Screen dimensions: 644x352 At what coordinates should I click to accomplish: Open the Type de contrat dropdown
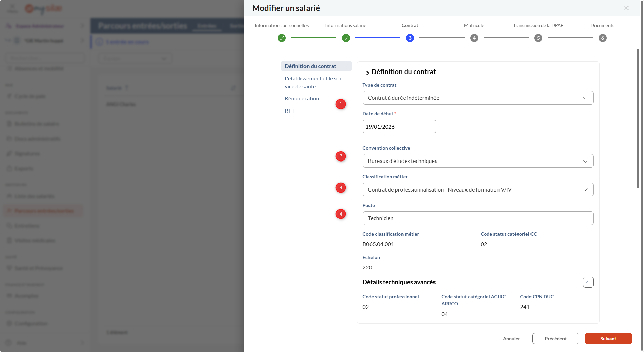(478, 98)
